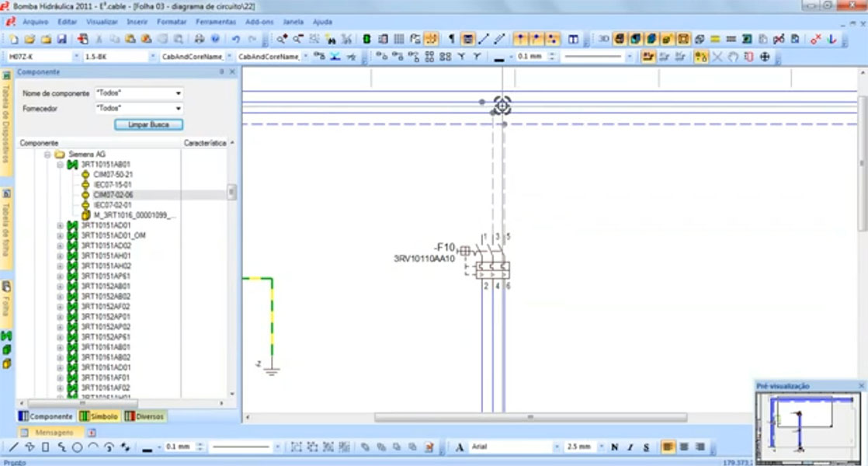The image size is (868, 466).
Task: Select the circle drawing tool
Action: click(78, 447)
